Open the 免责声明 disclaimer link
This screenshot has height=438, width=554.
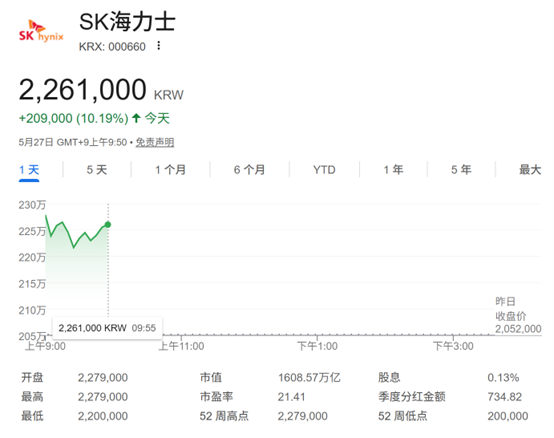[x=155, y=142]
